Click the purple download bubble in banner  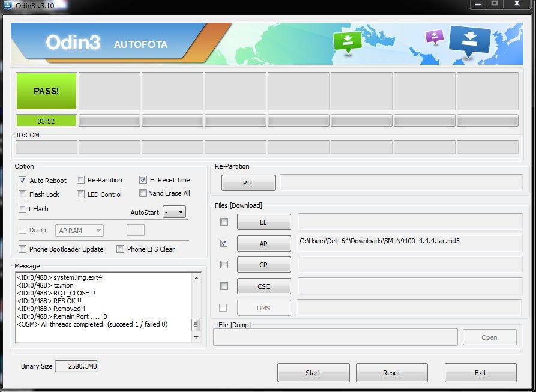(x=435, y=37)
